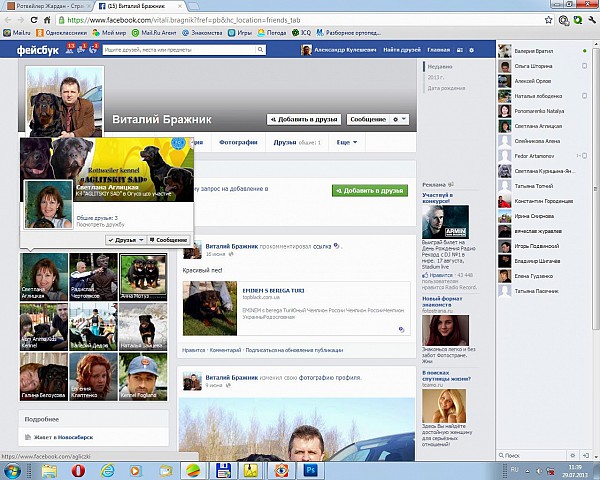Switch to Ротвейлер Жардан browser tab

tap(49, 6)
